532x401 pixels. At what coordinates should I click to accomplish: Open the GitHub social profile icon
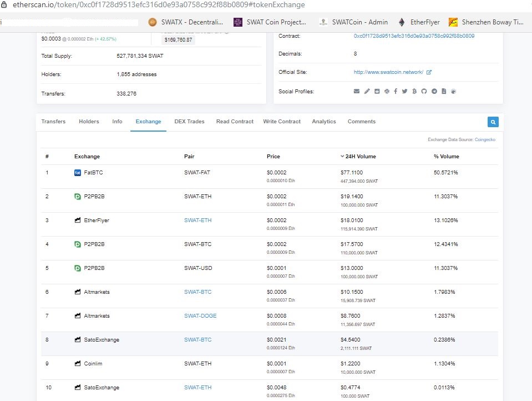[x=424, y=91]
